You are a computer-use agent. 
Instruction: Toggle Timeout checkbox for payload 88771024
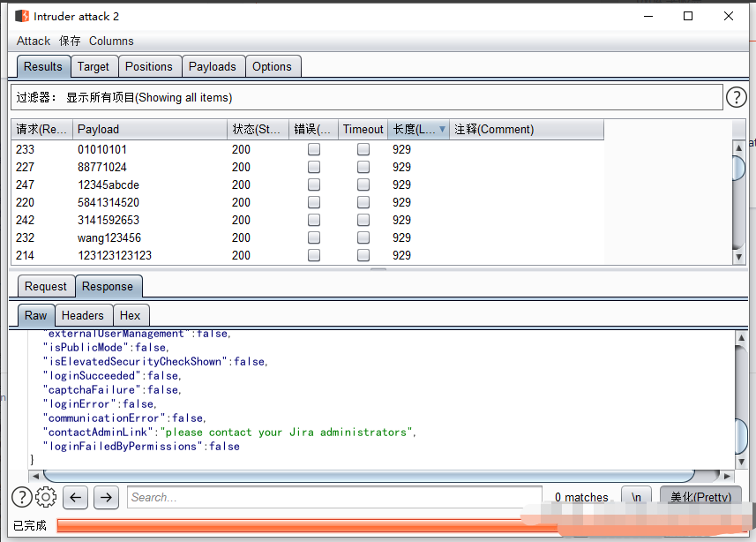(363, 167)
